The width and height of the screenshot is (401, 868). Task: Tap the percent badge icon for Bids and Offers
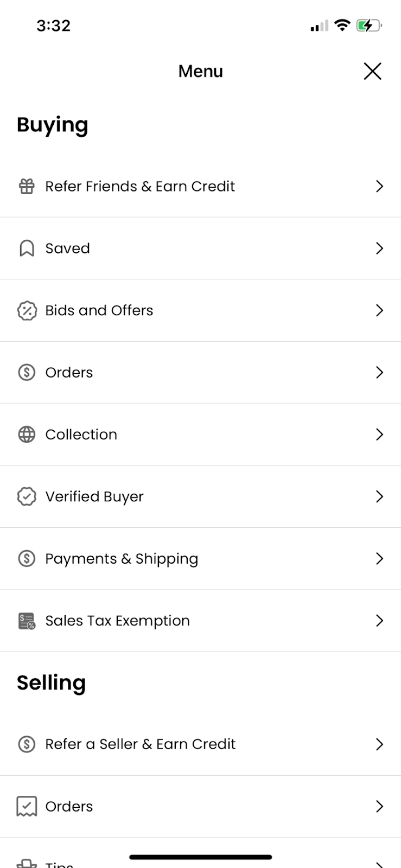(x=27, y=311)
